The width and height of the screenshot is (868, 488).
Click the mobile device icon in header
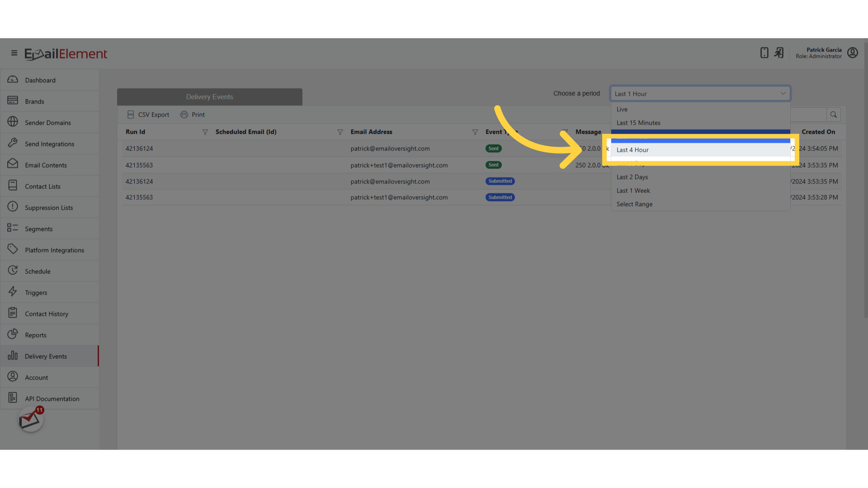coord(764,53)
